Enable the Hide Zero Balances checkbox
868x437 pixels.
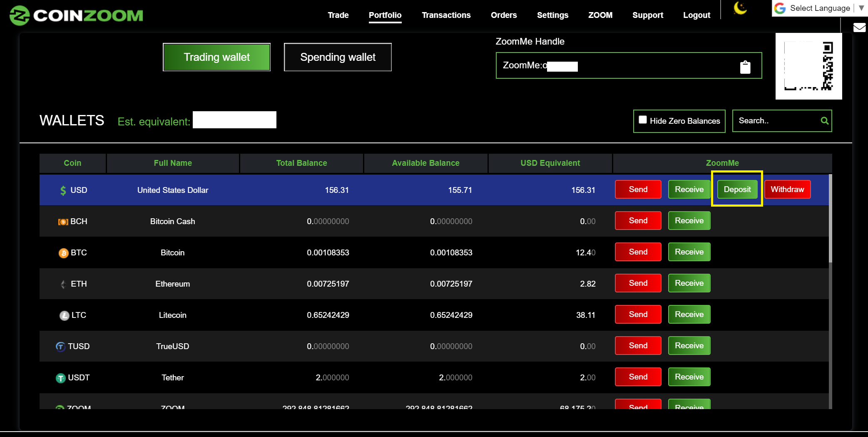click(x=643, y=120)
